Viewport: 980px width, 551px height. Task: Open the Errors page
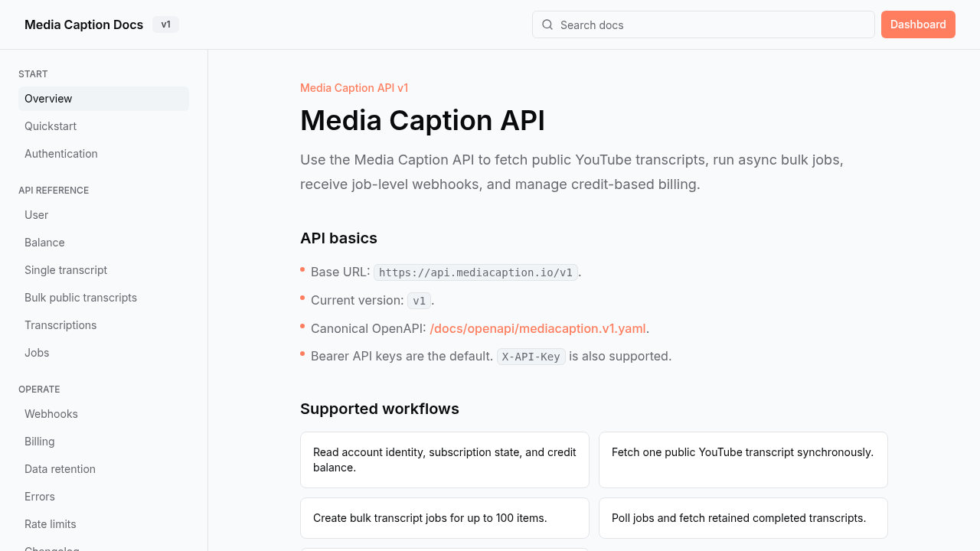103,497
